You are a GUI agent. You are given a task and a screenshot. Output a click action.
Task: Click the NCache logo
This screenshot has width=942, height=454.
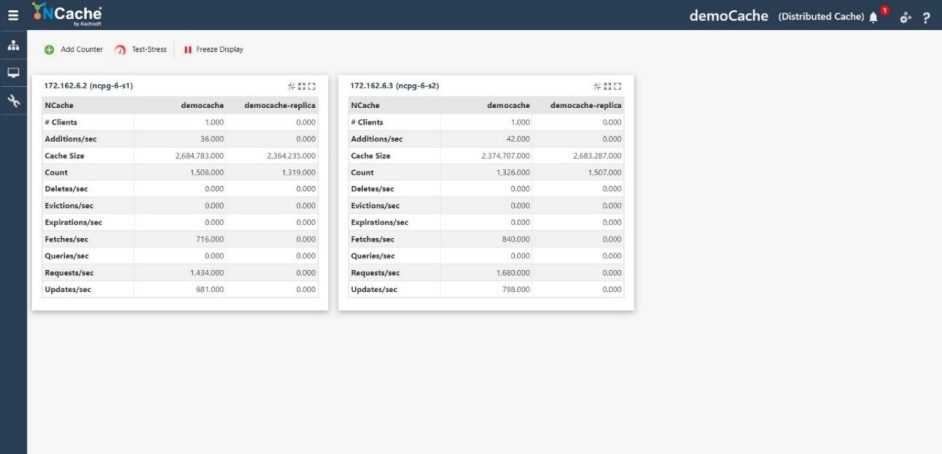coord(67,14)
